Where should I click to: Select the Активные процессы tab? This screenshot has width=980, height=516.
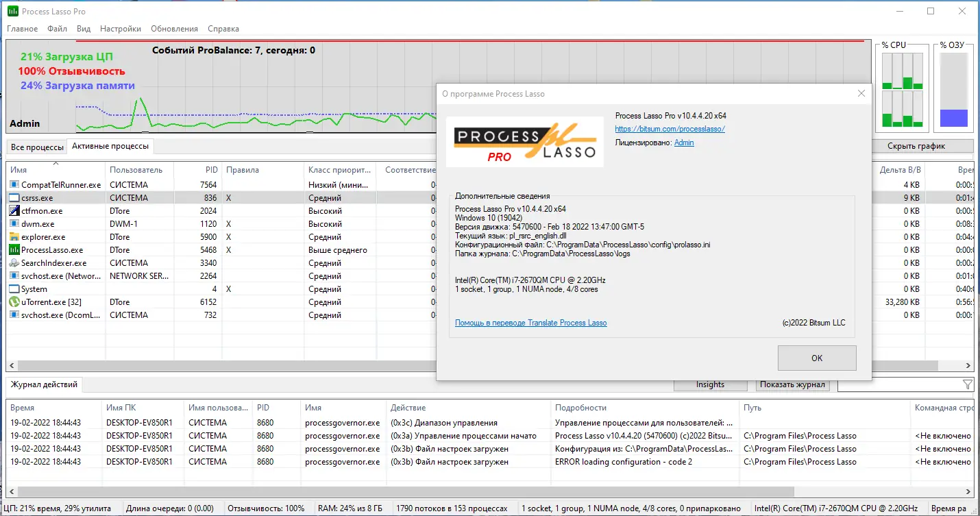pyautogui.click(x=110, y=147)
